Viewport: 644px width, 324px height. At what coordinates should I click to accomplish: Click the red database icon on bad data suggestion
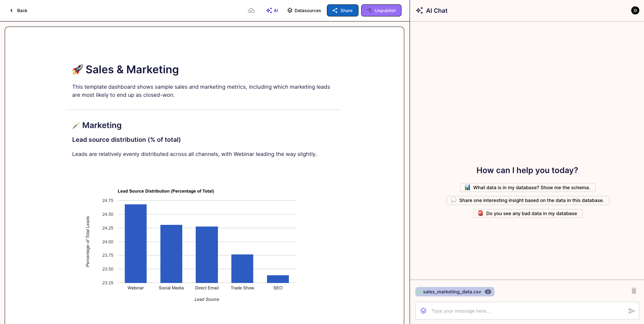481,213
